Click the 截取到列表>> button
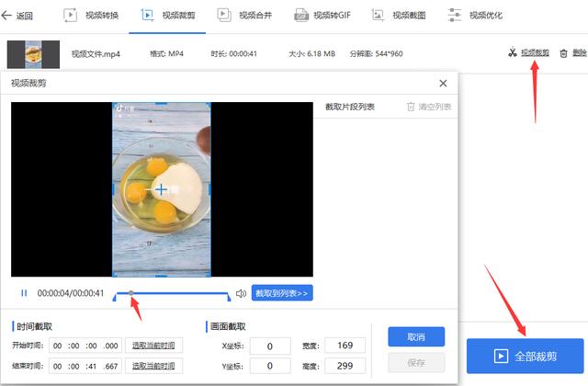 click(282, 293)
